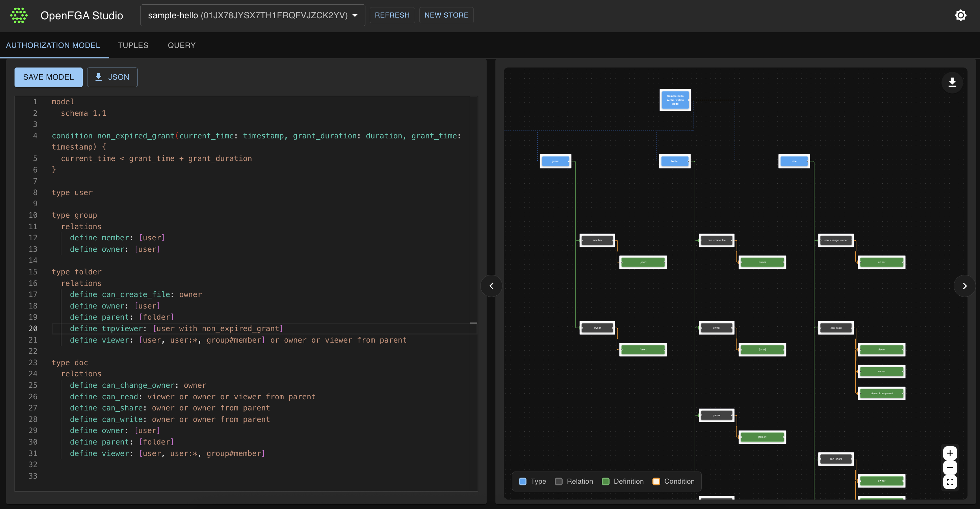Fit graph to view

(x=950, y=482)
